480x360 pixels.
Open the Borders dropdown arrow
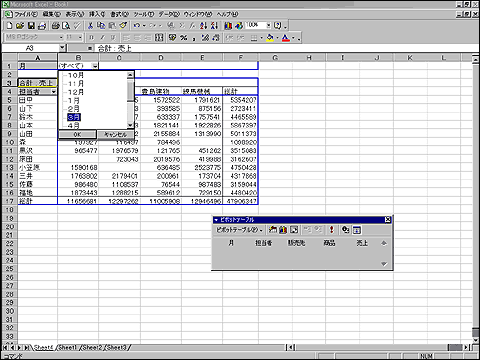pyautogui.click(x=261, y=38)
